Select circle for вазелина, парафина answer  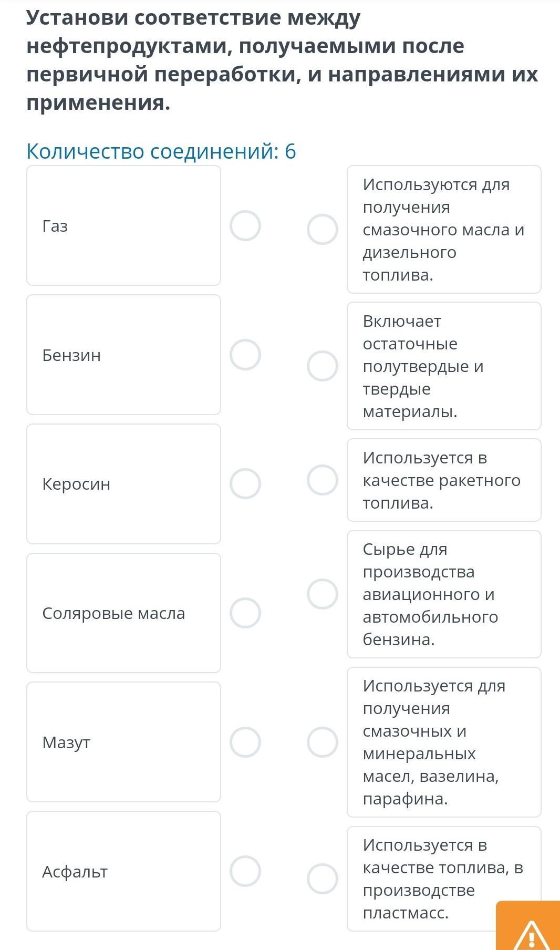pyautogui.click(x=322, y=742)
